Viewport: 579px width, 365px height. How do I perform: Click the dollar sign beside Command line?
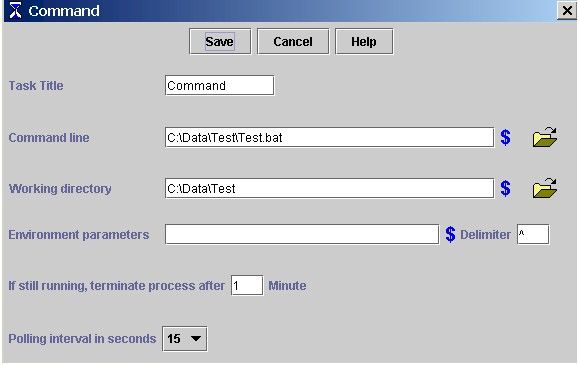(x=506, y=137)
